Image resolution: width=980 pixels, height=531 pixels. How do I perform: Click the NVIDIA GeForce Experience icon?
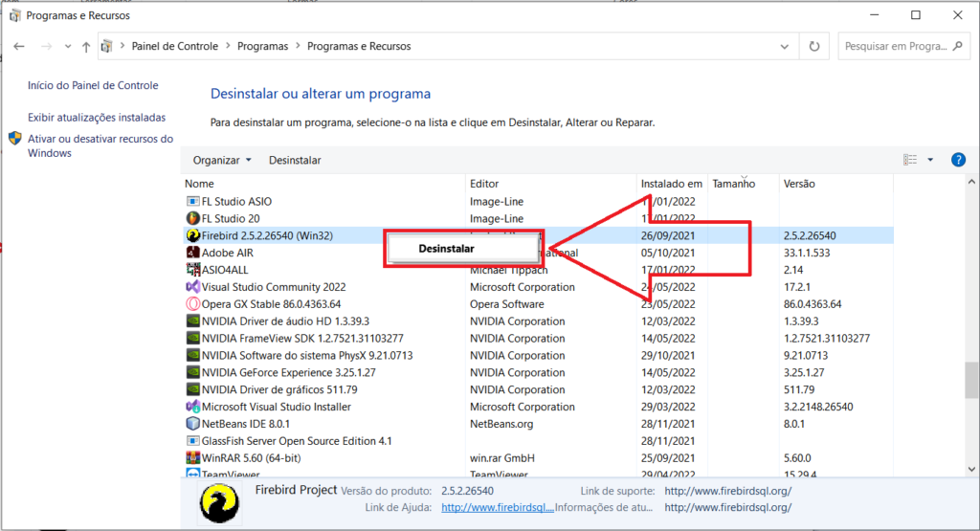192,373
